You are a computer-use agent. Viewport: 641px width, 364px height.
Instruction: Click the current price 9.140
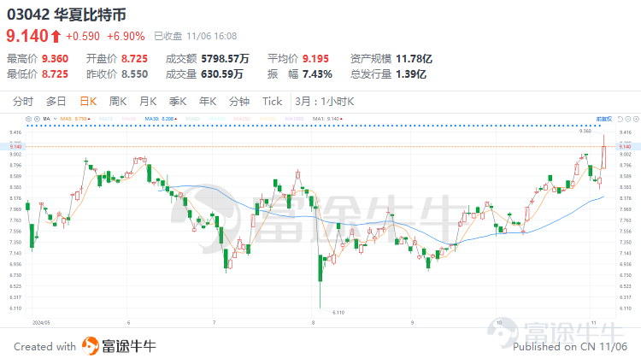28,36
